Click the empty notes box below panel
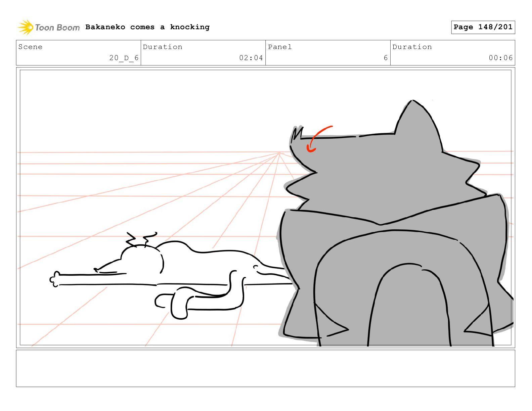This screenshot has height=411, width=532. [265, 368]
